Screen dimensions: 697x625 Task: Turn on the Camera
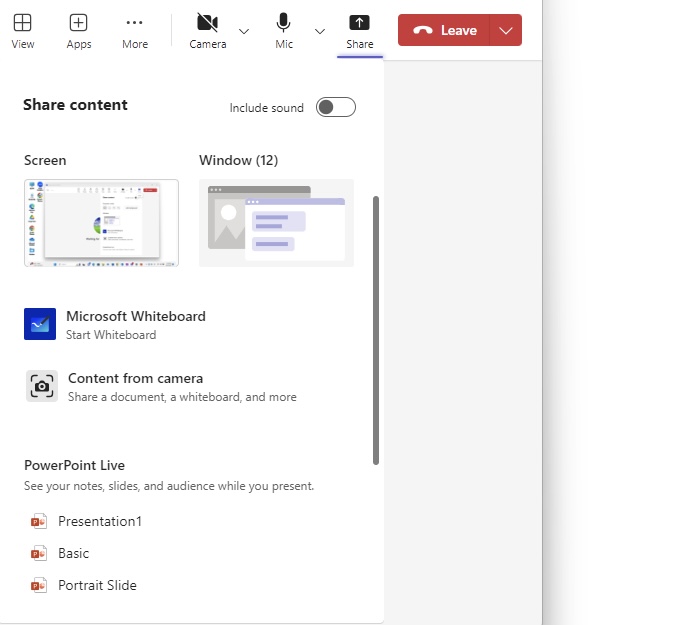pyautogui.click(x=208, y=31)
